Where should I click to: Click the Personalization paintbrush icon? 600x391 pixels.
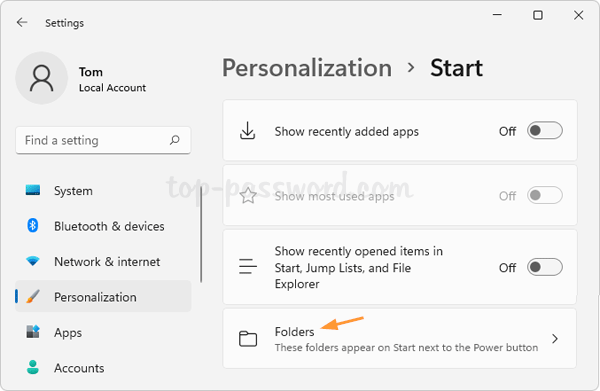[33, 297]
